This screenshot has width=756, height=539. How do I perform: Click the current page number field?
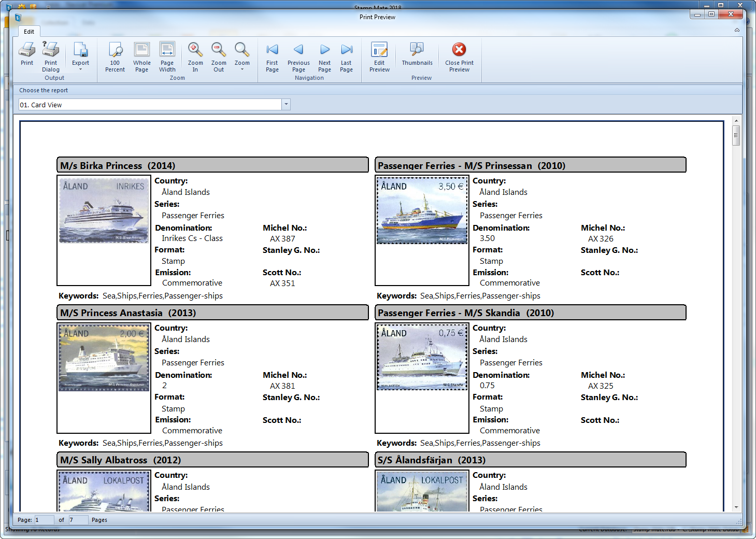coord(44,520)
